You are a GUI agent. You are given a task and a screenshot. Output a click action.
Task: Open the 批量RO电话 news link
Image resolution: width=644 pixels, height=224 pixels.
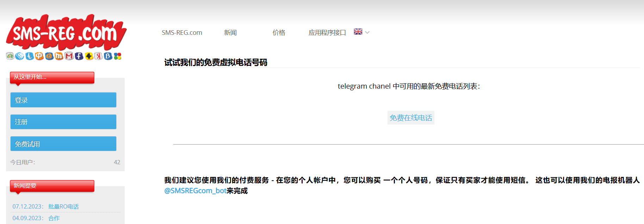pyautogui.click(x=63, y=206)
